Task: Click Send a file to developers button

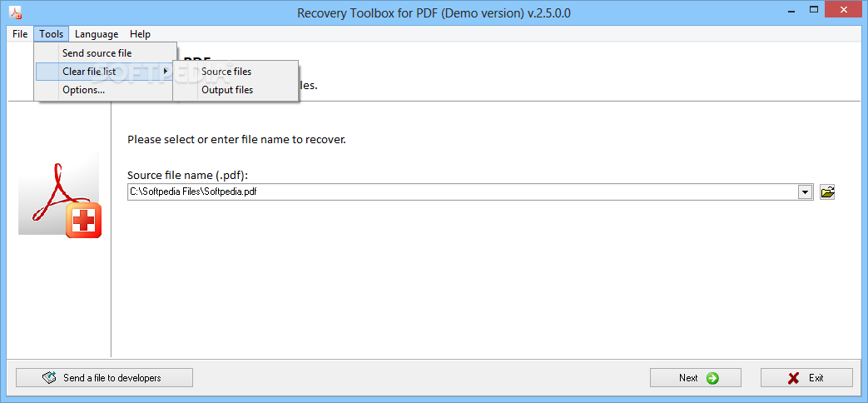Action: [x=104, y=377]
